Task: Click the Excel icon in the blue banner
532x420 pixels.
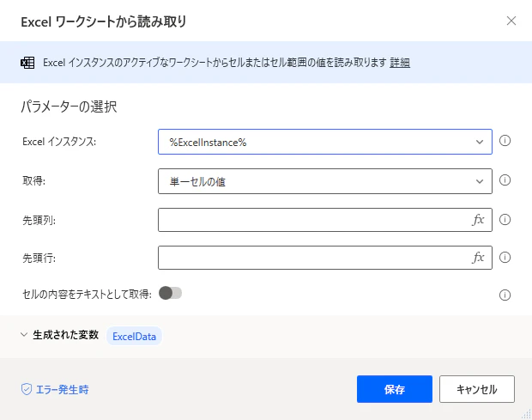Action: (27, 63)
